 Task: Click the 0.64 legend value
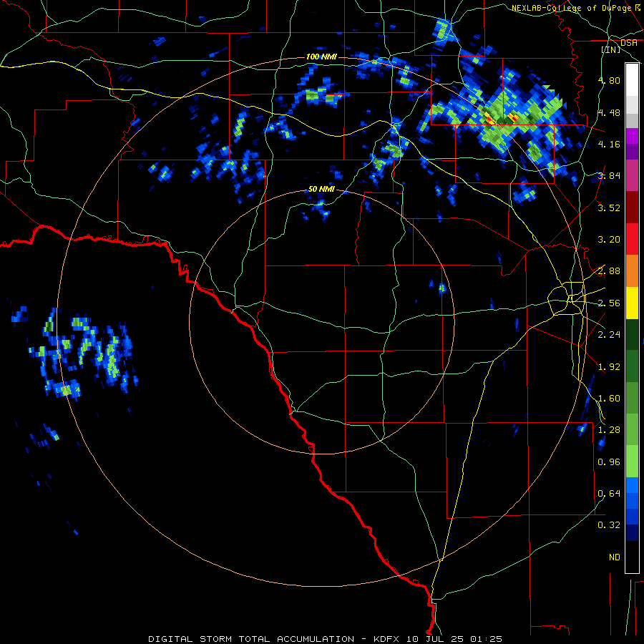coord(609,494)
